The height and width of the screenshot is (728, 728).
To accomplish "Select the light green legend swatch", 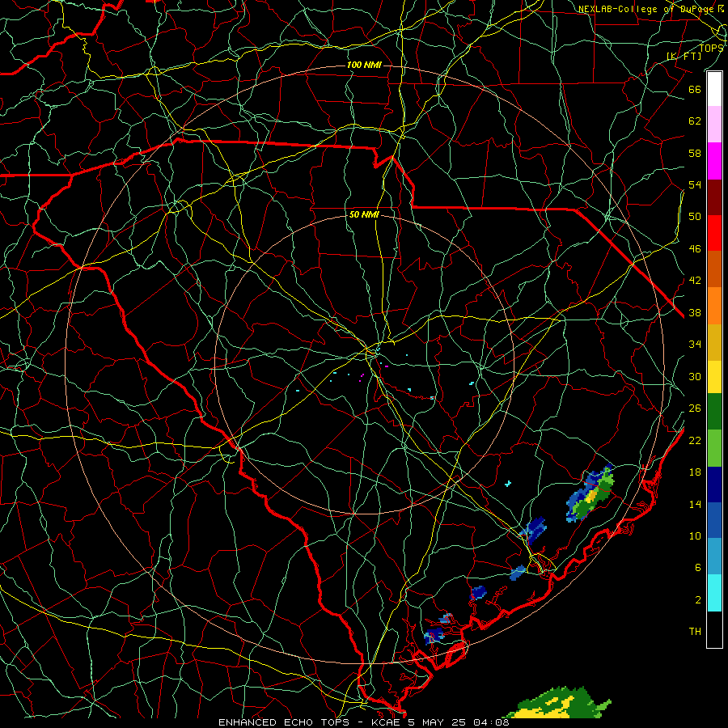I will click(714, 448).
